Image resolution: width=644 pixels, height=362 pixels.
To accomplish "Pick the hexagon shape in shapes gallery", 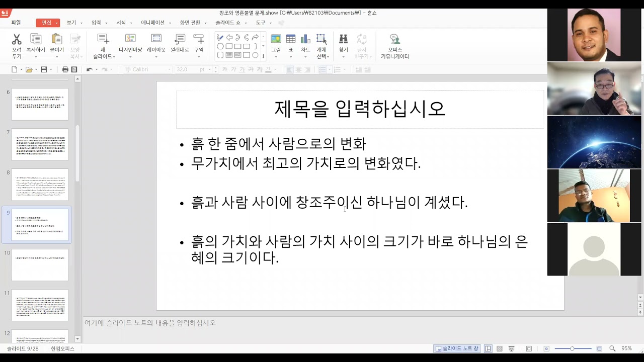I will tap(220, 46).
